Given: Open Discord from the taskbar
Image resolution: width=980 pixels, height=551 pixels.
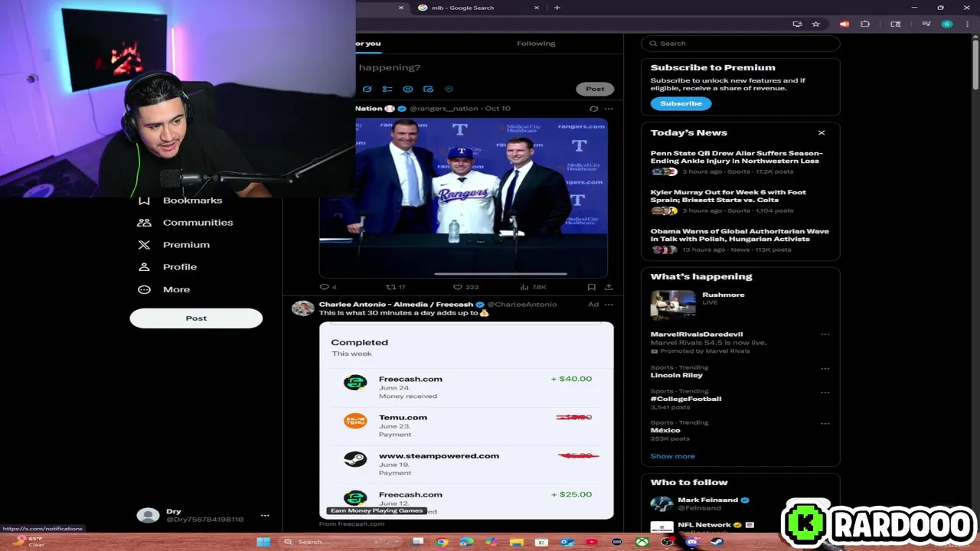Looking at the screenshot, I should tap(692, 542).
